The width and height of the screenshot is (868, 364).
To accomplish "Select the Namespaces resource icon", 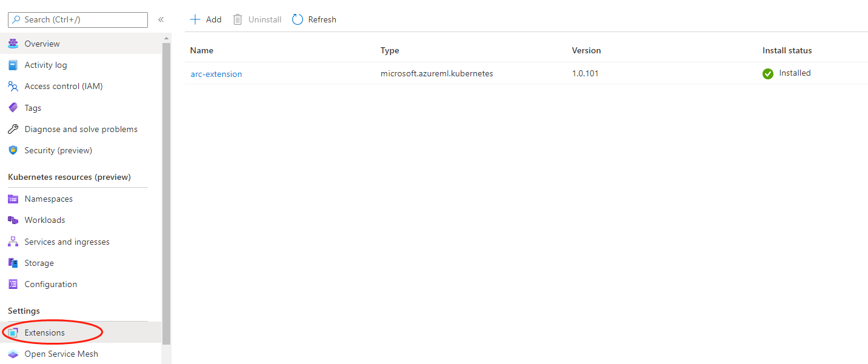I will (x=13, y=198).
